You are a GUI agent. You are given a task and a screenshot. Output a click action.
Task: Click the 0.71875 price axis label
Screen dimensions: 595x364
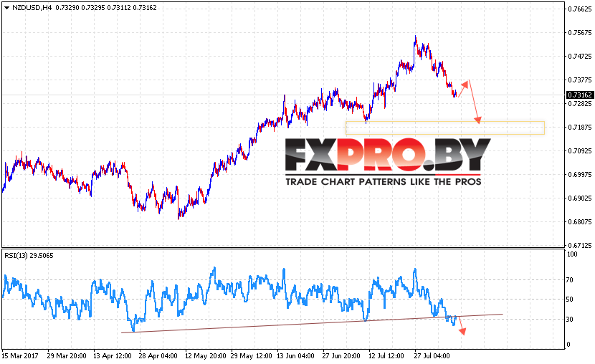(x=579, y=127)
